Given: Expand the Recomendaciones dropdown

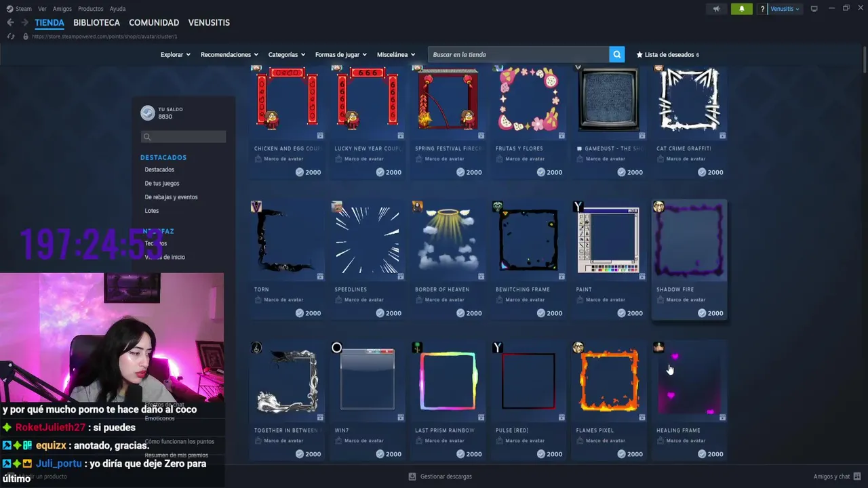Looking at the screenshot, I should (229, 54).
